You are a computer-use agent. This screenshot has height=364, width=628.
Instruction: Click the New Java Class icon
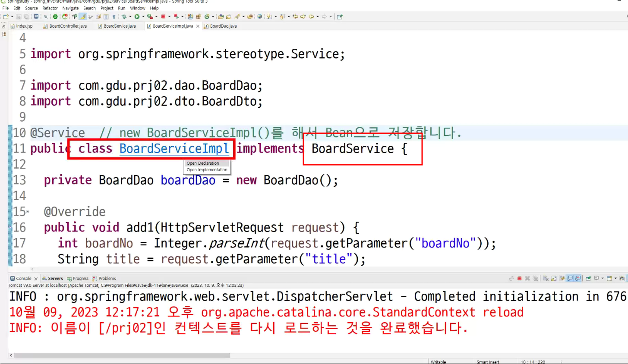pyautogui.click(x=207, y=17)
